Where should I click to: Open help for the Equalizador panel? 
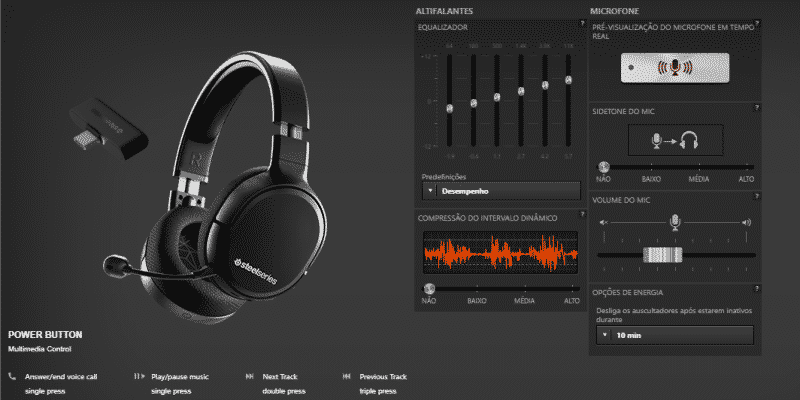[x=582, y=23]
